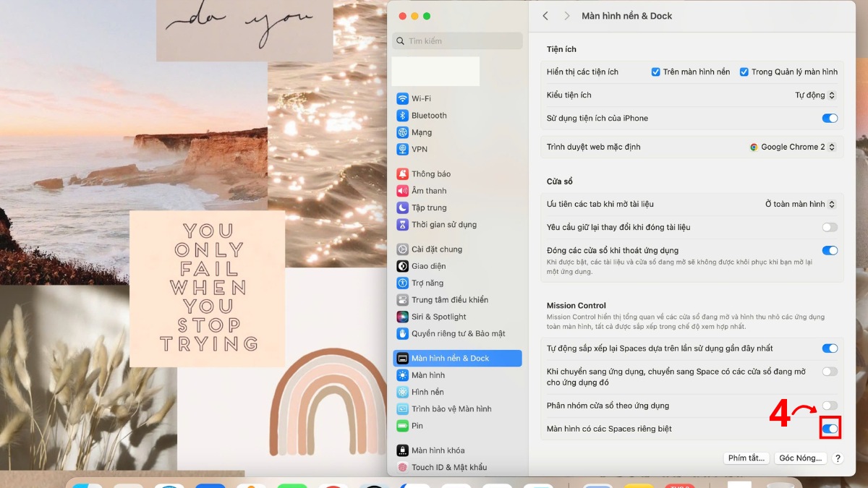This screenshot has width=868, height=488.
Task: Open Ưu tiên các tab khi mở tài liệu dropdown
Action: click(x=799, y=204)
